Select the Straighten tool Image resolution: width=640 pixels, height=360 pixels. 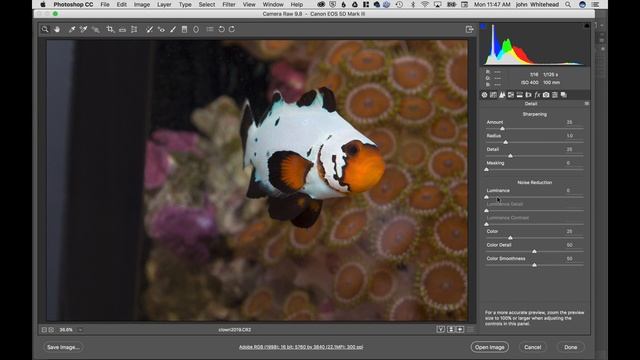(122, 29)
